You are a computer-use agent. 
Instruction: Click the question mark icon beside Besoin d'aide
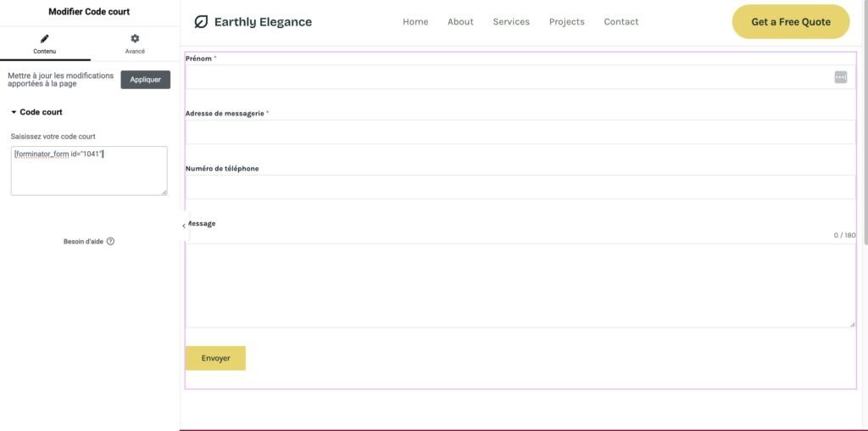111,242
